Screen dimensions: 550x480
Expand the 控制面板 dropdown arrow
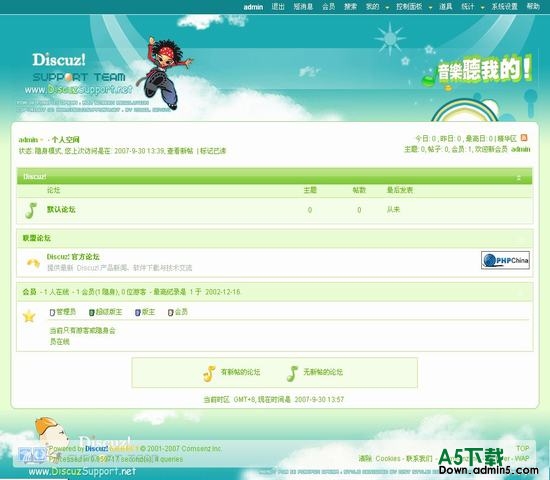[430, 7]
